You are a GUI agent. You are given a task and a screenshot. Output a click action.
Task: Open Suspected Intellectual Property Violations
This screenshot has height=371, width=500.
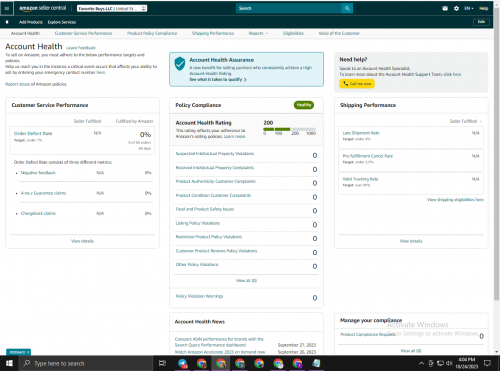(x=215, y=154)
